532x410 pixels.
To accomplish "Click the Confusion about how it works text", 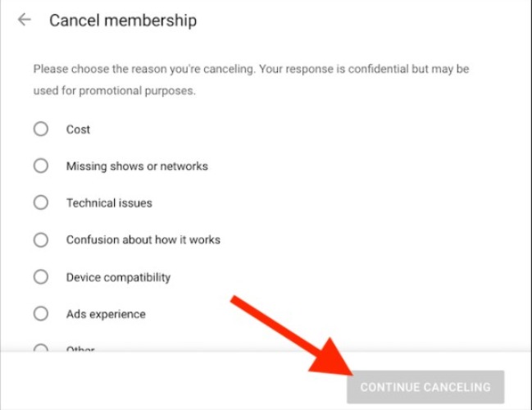I will click(x=143, y=240).
